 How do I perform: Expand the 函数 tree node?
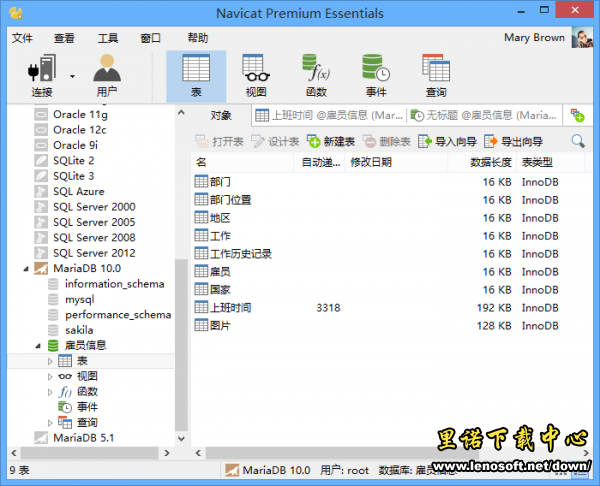click(x=50, y=392)
